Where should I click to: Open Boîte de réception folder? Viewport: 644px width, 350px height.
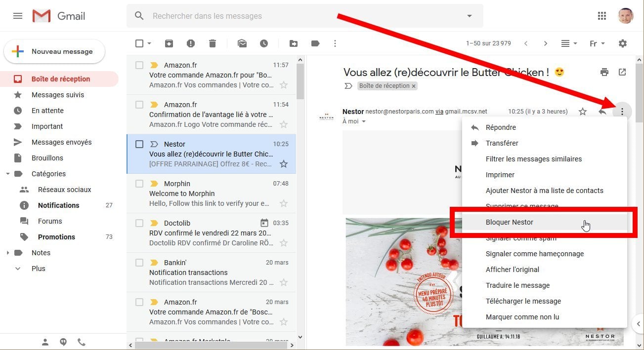pos(59,79)
